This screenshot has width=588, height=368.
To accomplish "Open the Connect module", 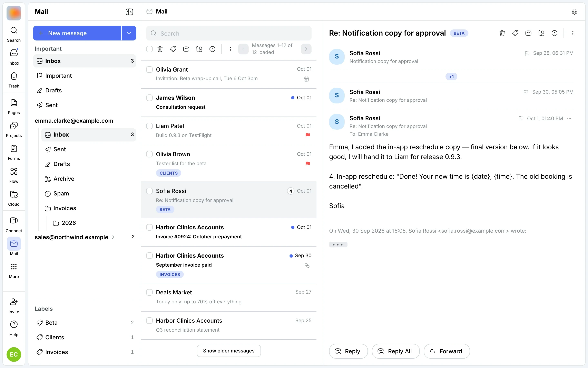I will click(x=14, y=225).
